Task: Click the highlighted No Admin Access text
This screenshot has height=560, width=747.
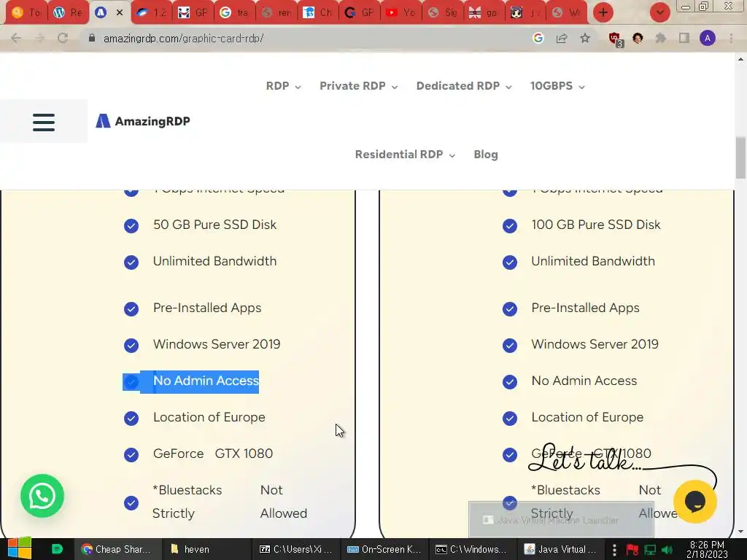Action: pyautogui.click(x=206, y=381)
